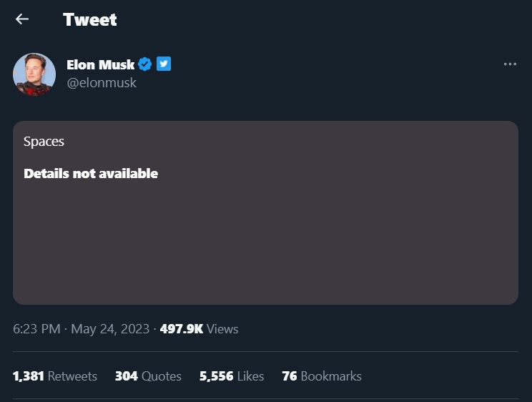Go back using the left arrow
This screenshot has height=402, width=532.
22,19
